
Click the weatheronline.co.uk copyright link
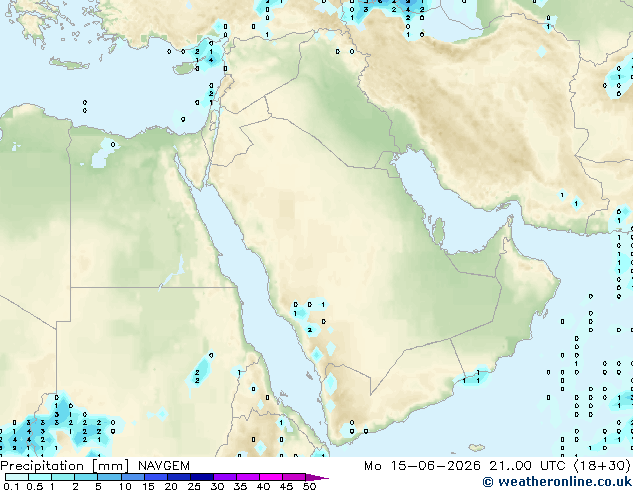pos(557,482)
